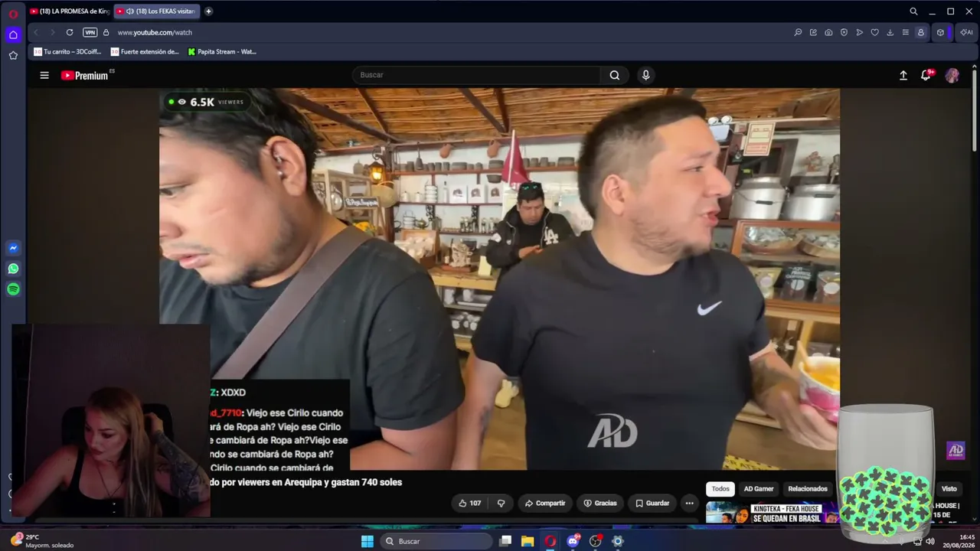Like the video with 107 likes
The image size is (980, 551).
click(469, 503)
